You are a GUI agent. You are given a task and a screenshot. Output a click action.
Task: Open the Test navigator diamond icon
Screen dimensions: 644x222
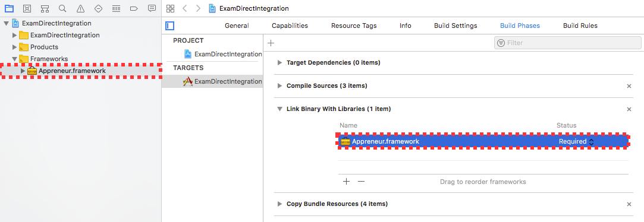pyautogui.click(x=98, y=8)
